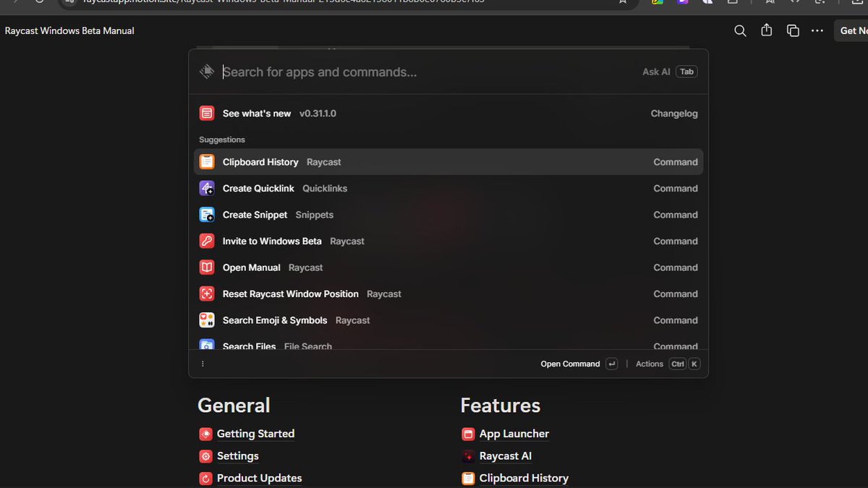Click the Changelog label
This screenshot has width=868, height=488.
tap(674, 114)
